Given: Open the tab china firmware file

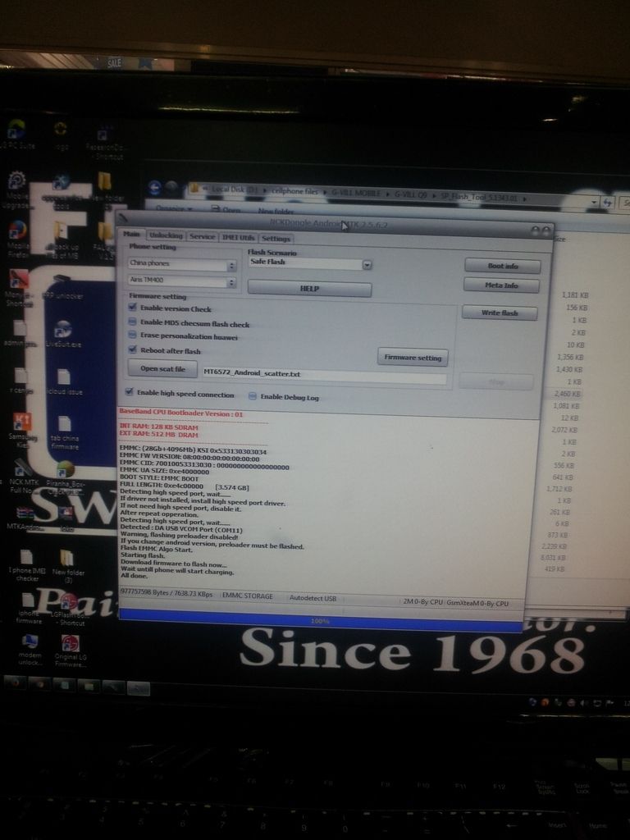Looking at the screenshot, I should pyautogui.click(x=64, y=425).
